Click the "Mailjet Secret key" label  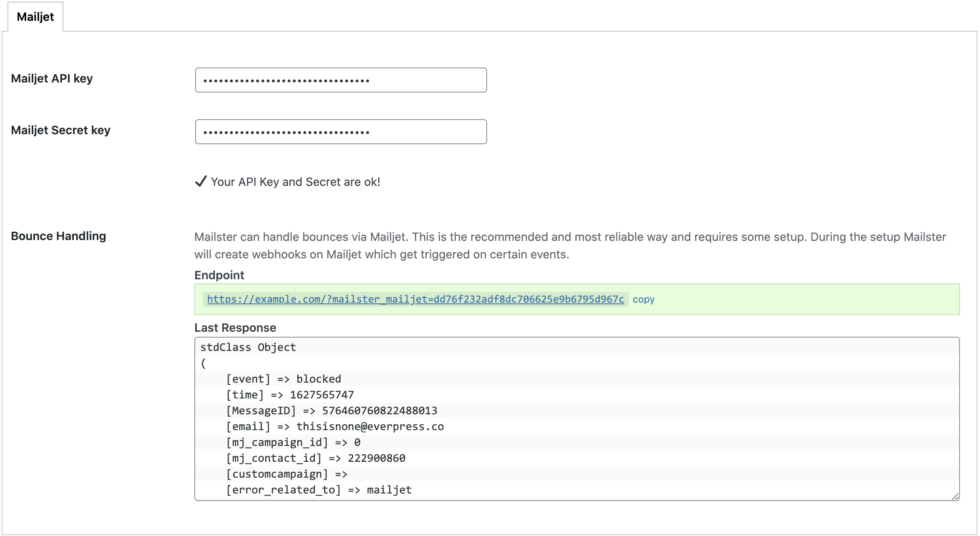(60, 130)
